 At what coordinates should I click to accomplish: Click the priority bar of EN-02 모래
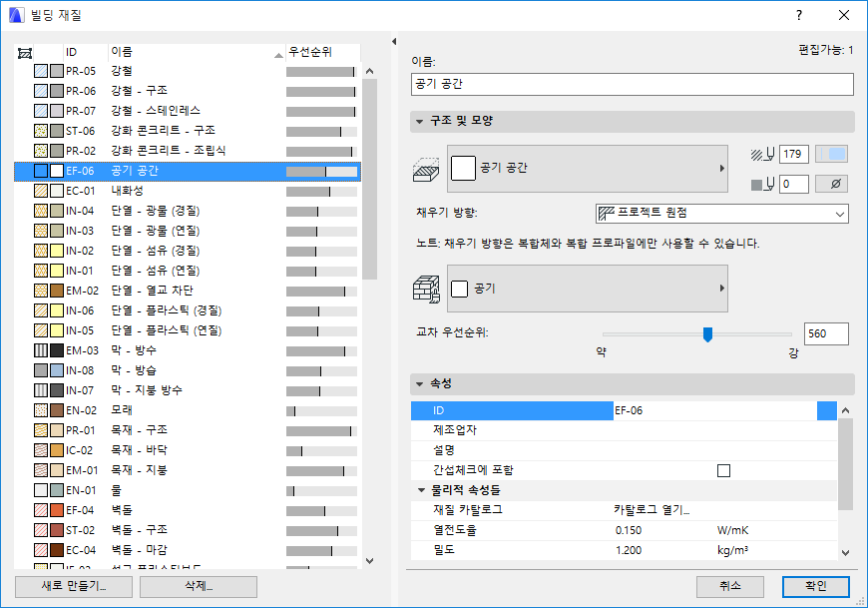click(x=321, y=411)
